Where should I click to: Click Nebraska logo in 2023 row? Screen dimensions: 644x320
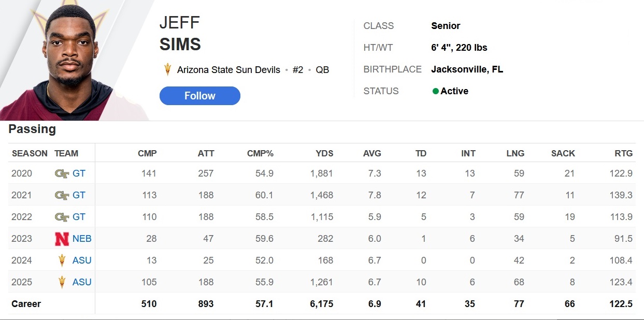click(x=62, y=239)
